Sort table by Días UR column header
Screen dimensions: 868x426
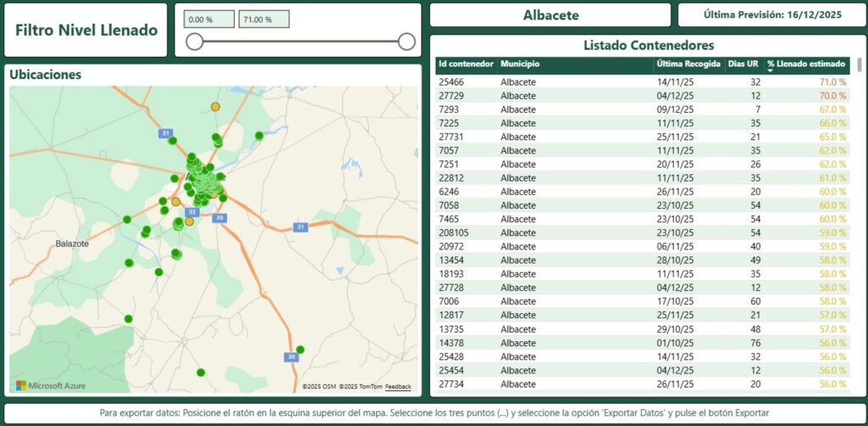pyautogui.click(x=744, y=64)
